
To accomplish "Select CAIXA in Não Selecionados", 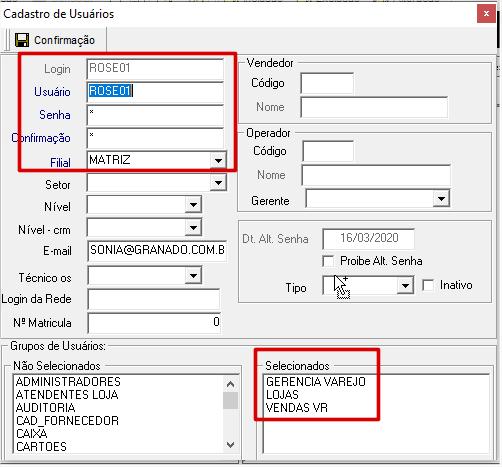I will (32, 434).
